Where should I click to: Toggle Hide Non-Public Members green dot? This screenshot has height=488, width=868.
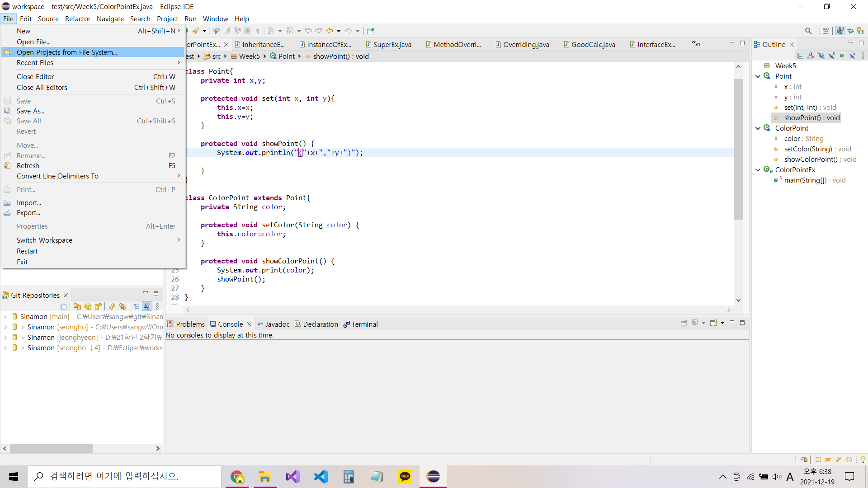pyautogui.click(x=842, y=56)
